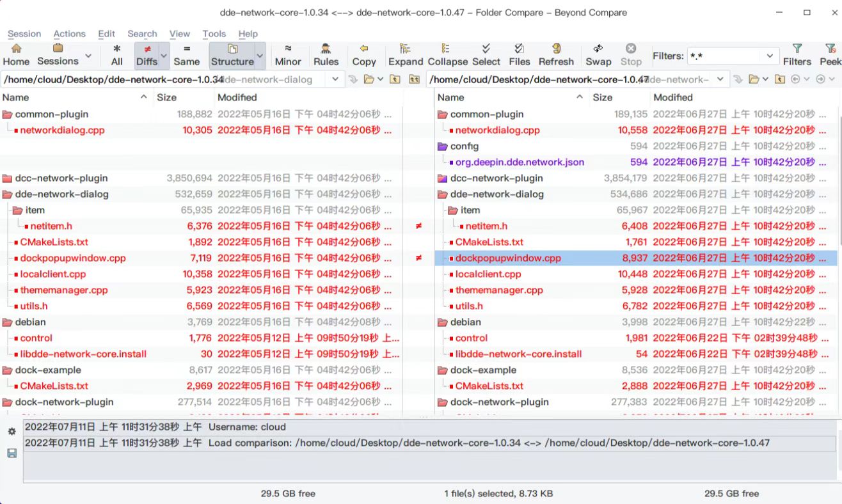Open the Rules settings
The width and height of the screenshot is (842, 504).
point(326,55)
